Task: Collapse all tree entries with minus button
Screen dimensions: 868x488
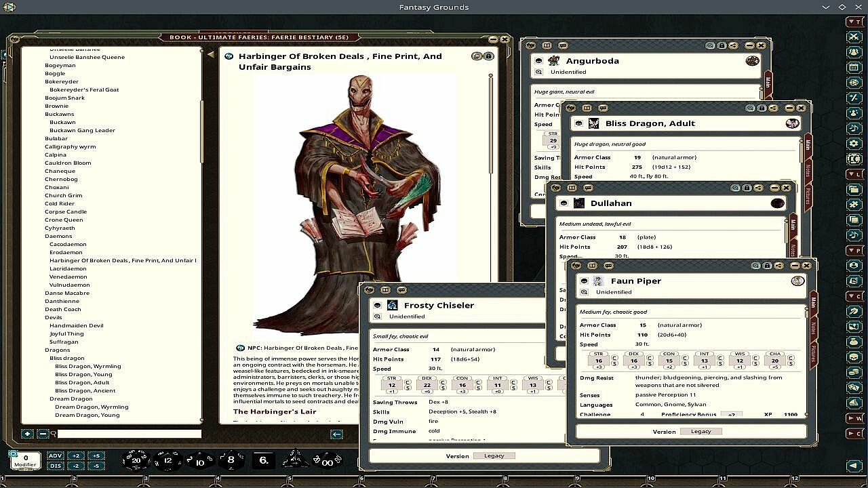Action: tap(42, 434)
